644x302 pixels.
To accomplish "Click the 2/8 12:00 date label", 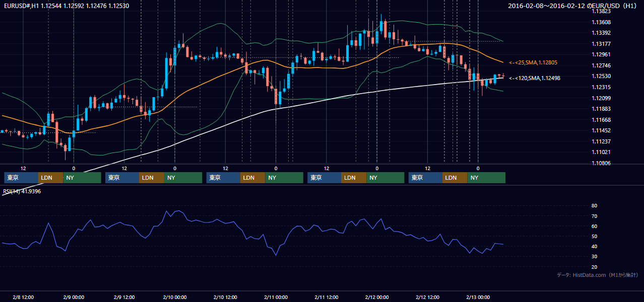I will (x=23, y=297).
